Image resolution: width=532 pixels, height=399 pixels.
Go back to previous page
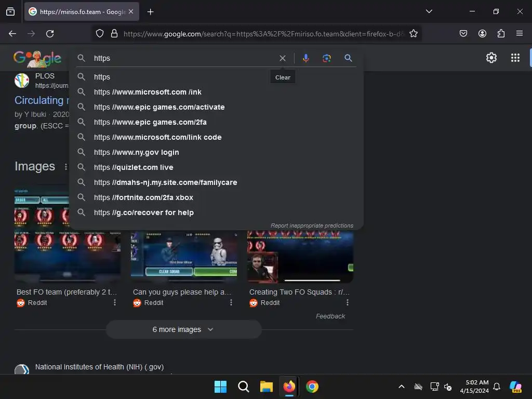[12, 34]
